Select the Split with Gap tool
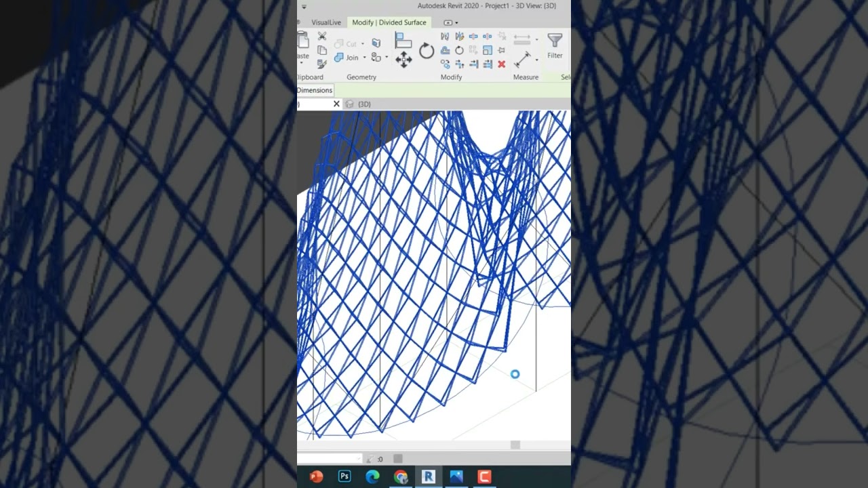The height and width of the screenshot is (488, 868). coord(488,36)
